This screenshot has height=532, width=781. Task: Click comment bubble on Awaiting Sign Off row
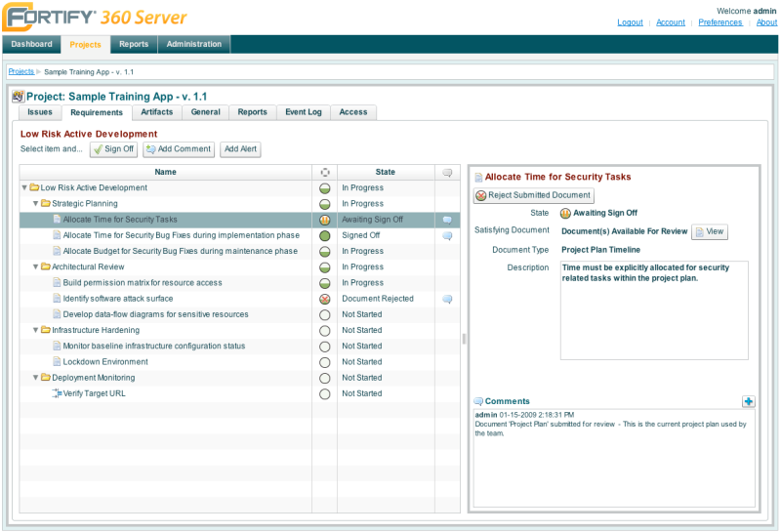(447, 220)
